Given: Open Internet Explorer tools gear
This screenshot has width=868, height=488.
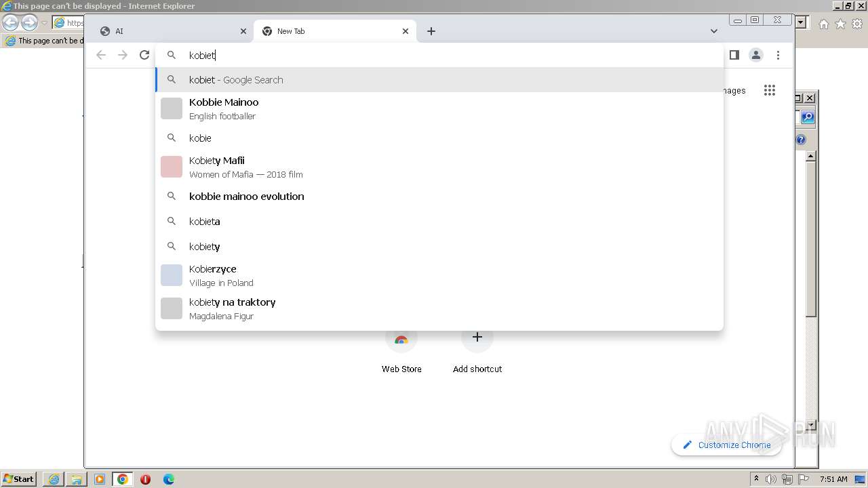Looking at the screenshot, I should (x=857, y=24).
